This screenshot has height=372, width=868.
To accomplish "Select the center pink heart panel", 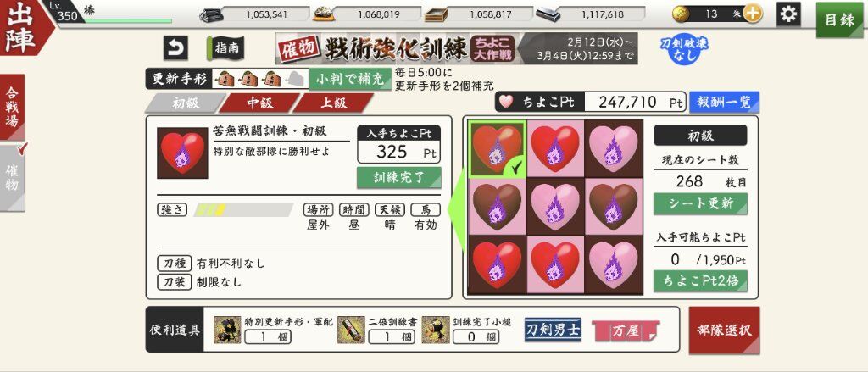I will (x=555, y=207).
